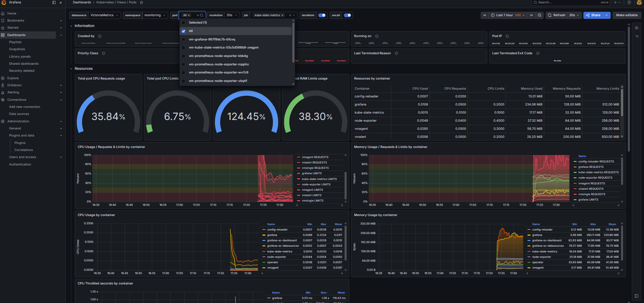644x303 pixels.
Task: Shift time range forward
Action: [x=532, y=15]
